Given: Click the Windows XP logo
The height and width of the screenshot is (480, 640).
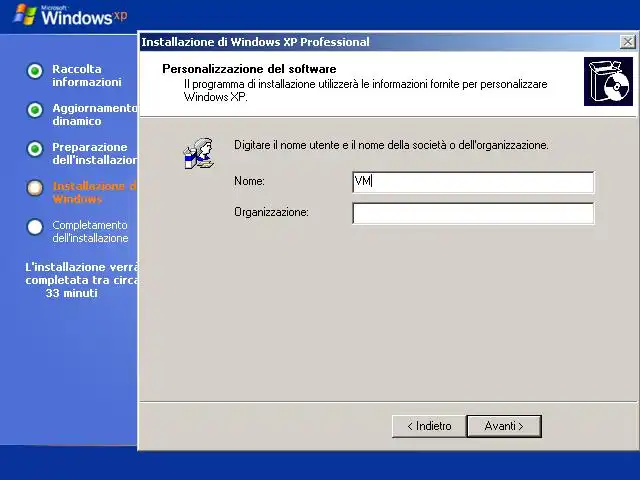Looking at the screenshot, I should point(71,15).
